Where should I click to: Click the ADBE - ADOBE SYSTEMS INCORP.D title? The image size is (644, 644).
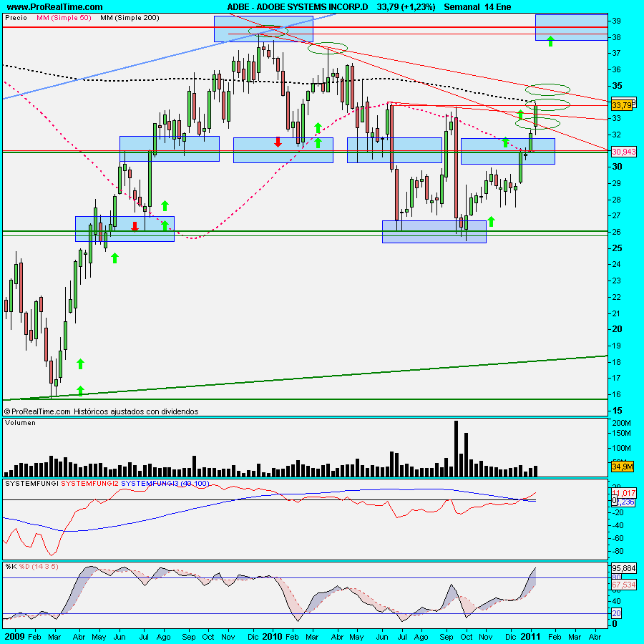tap(298, 7)
